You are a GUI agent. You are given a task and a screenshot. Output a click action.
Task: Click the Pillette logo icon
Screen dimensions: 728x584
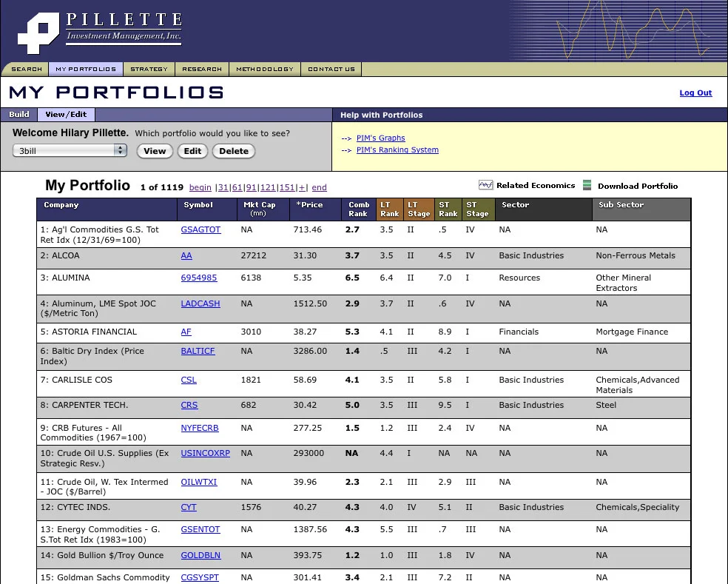coord(39,33)
